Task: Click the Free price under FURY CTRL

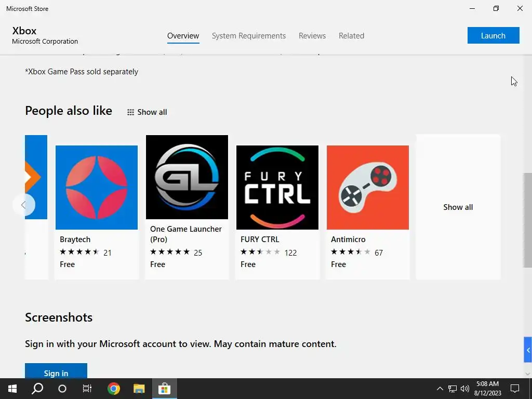Action: [248, 264]
